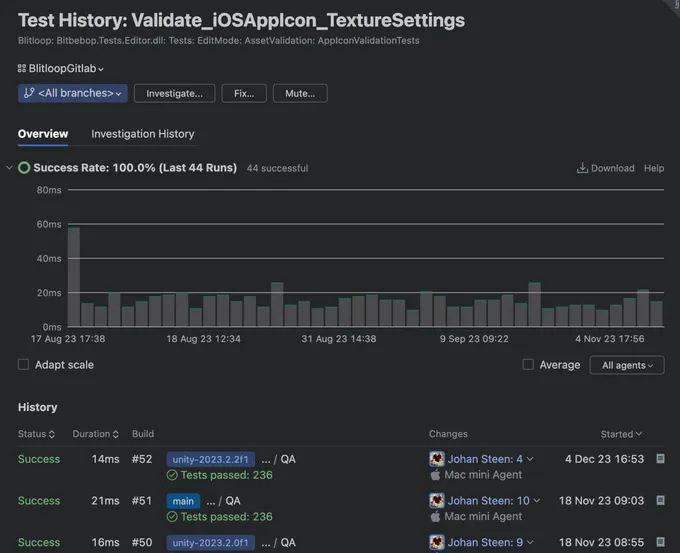Enable the Adapt scale checkbox
This screenshot has width=680, height=553.
23,365
